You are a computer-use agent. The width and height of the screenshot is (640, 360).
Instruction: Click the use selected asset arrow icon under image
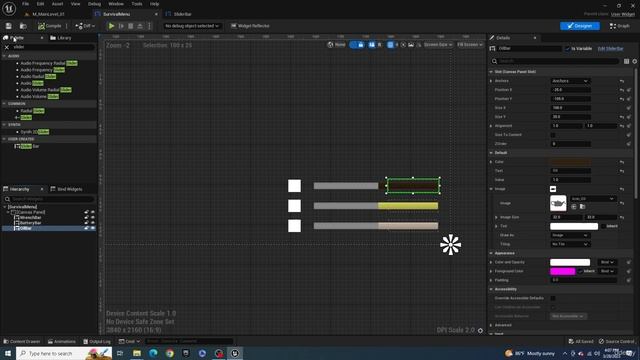(x=574, y=207)
